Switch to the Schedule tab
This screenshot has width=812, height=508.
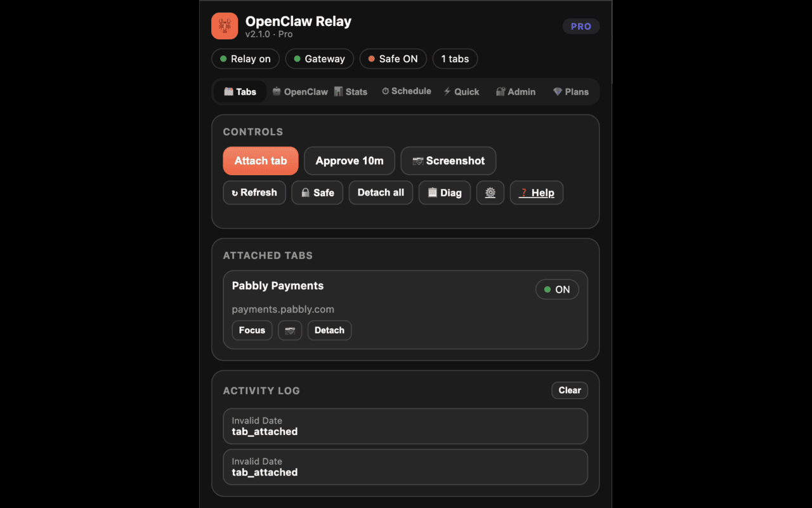click(406, 91)
